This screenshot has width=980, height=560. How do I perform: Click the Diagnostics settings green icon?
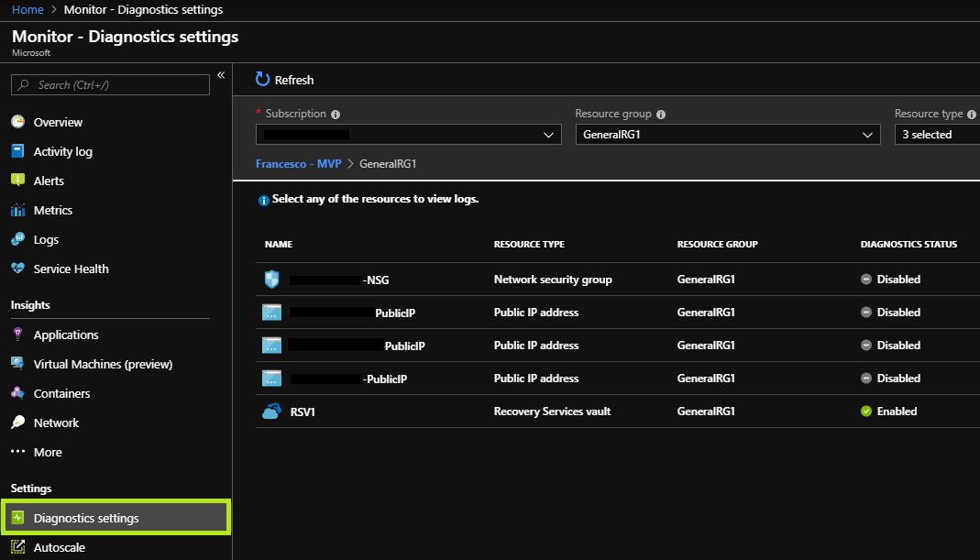pos(18,518)
